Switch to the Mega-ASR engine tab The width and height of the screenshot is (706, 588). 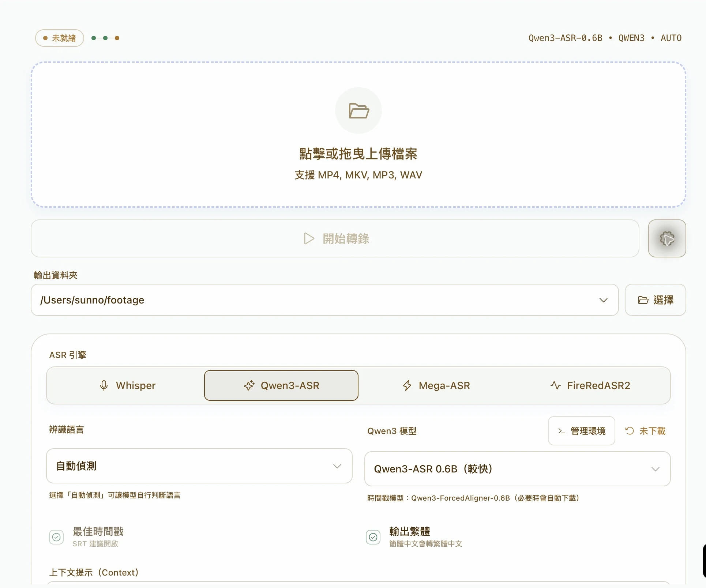click(x=436, y=385)
